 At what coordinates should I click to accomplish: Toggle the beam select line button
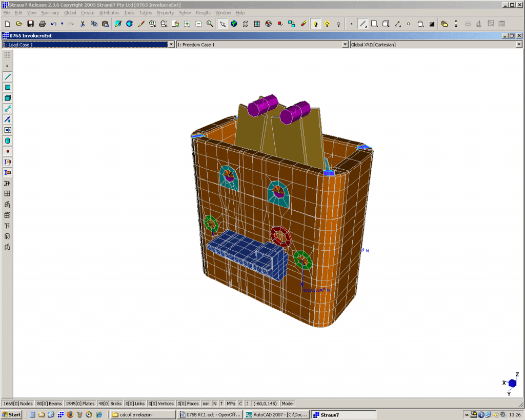point(362,24)
